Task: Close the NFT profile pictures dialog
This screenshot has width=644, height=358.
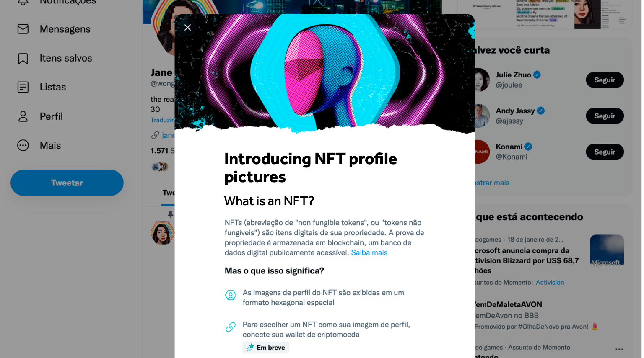Action: [187, 28]
